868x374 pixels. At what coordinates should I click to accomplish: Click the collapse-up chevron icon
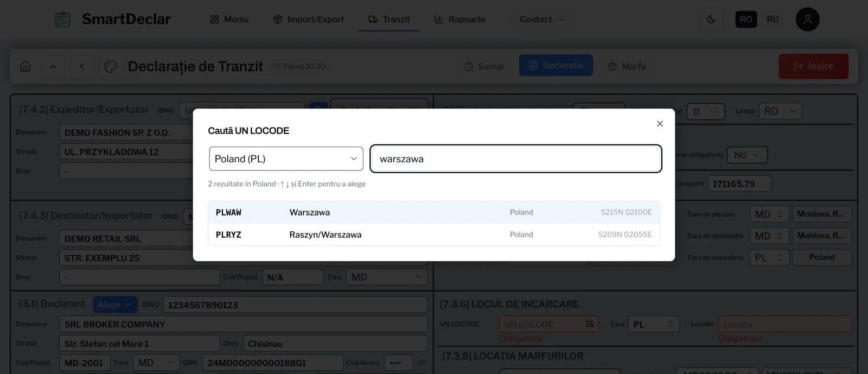pyautogui.click(x=53, y=66)
